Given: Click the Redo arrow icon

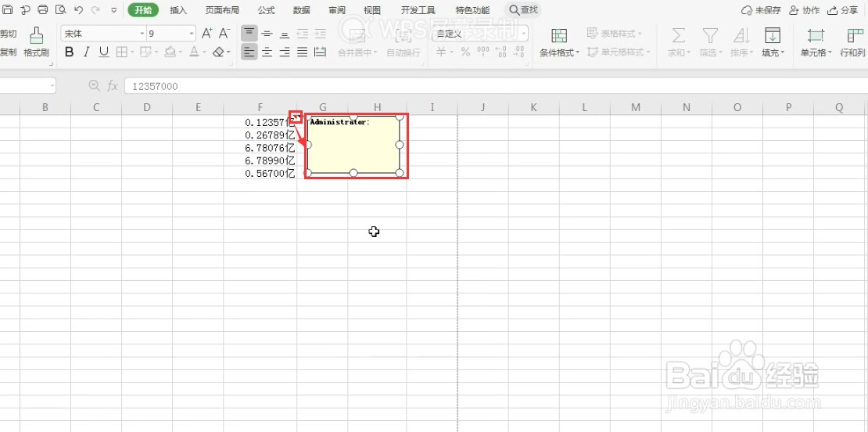Looking at the screenshot, I should click(x=95, y=10).
